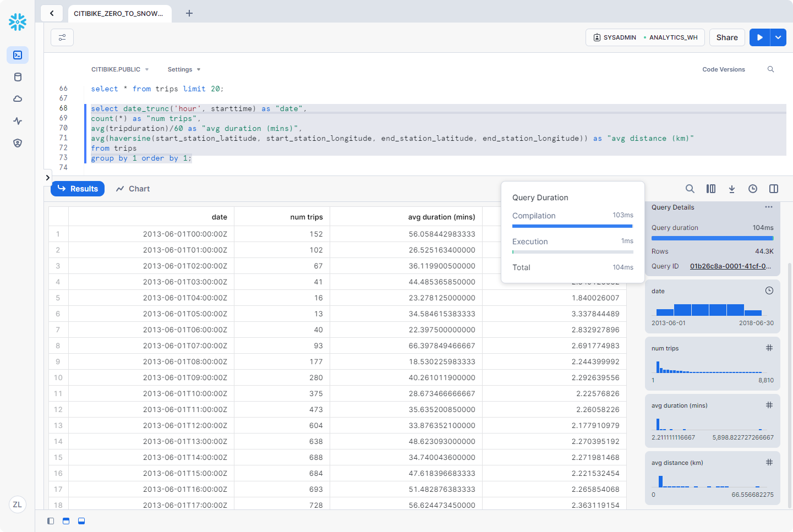Click the Worksheets icon in left sidebar
The height and width of the screenshot is (532, 793).
[x=18, y=55]
